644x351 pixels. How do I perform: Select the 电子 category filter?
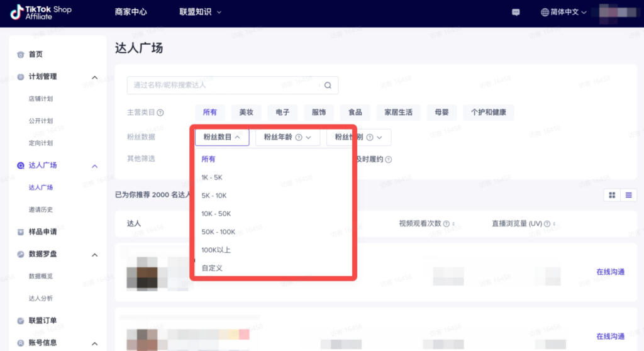click(x=282, y=112)
